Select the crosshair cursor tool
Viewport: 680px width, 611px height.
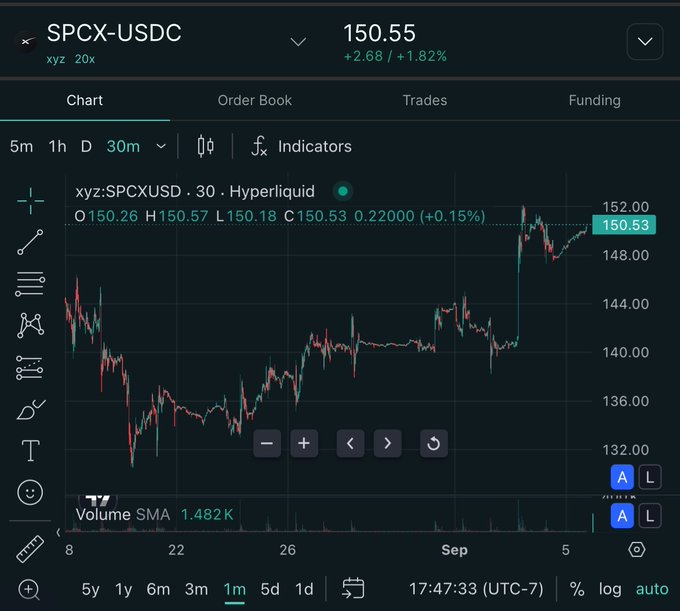tap(30, 201)
